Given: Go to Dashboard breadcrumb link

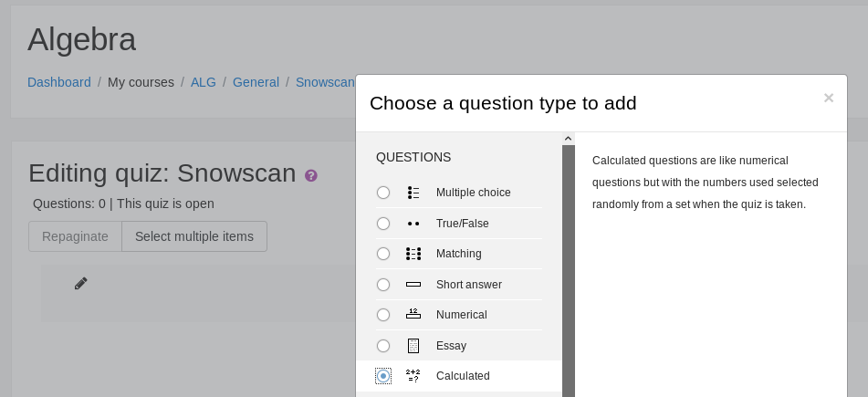Looking at the screenshot, I should click(59, 82).
